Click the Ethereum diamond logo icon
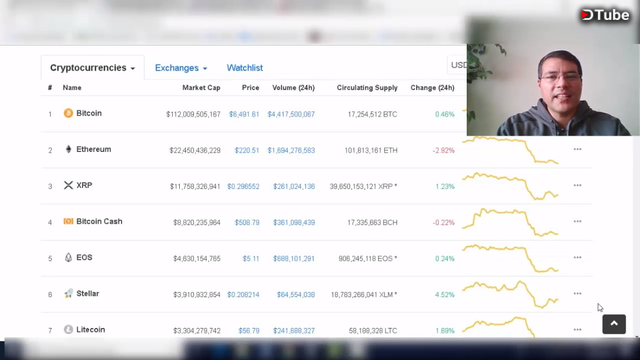The image size is (640, 360). [x=68, y=149]
